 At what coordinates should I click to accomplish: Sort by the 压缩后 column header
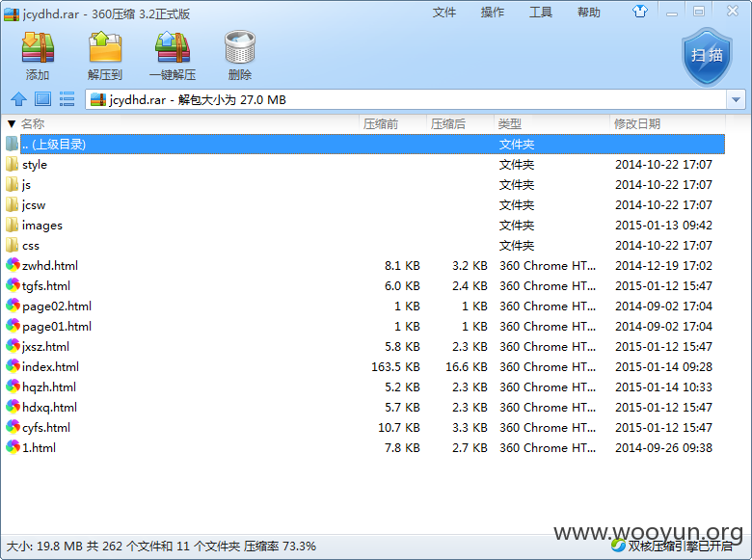tap(448, 124)
